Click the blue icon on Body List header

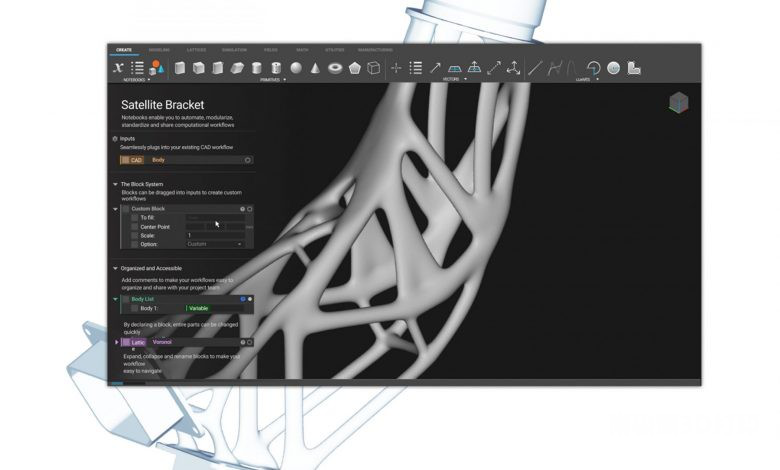tap(243, 299)
